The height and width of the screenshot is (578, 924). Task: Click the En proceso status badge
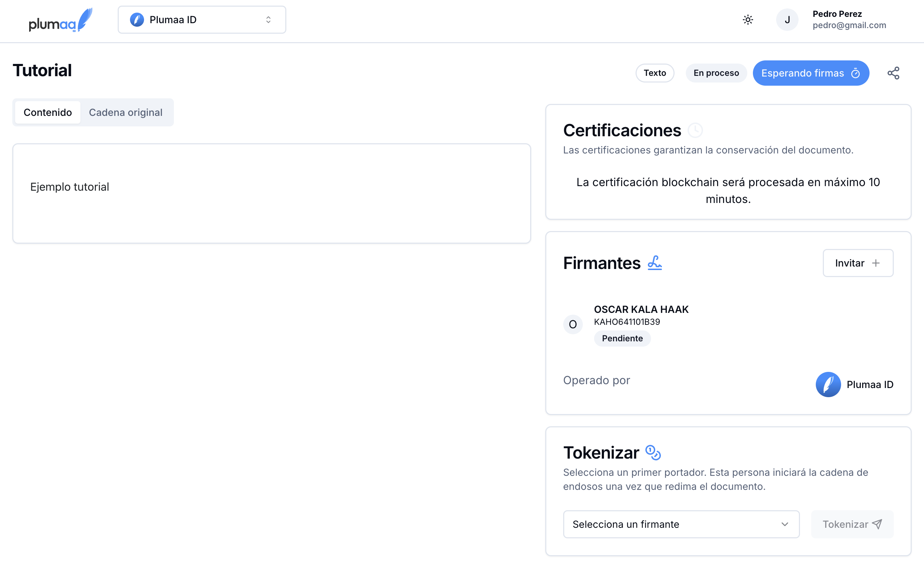(716, 73)
